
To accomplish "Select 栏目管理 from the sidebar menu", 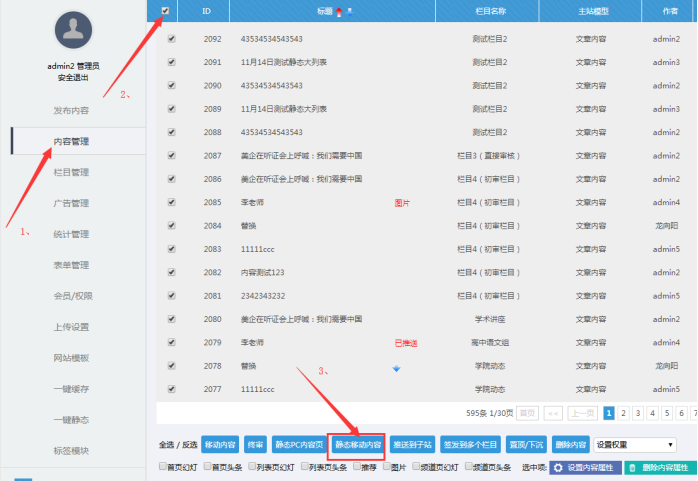I will tap(71, 172).
